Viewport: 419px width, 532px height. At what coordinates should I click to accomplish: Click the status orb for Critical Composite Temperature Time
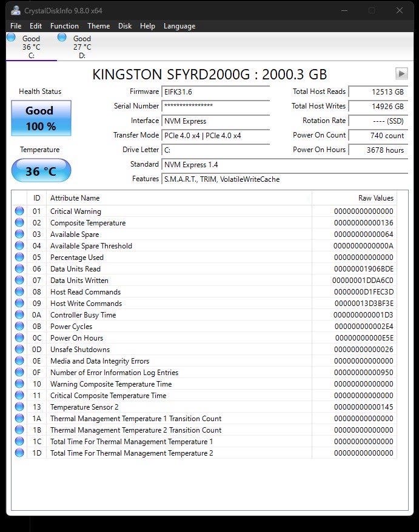[19, 396]
